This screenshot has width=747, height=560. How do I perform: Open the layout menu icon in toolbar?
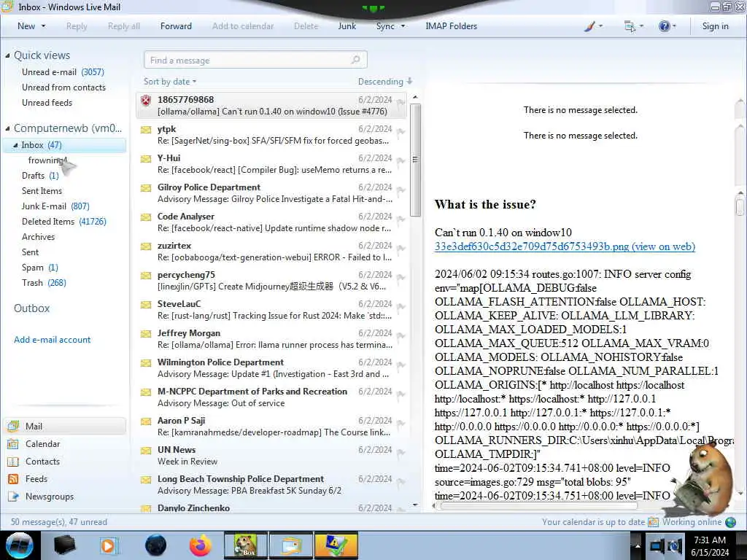(x=630, y=26)
